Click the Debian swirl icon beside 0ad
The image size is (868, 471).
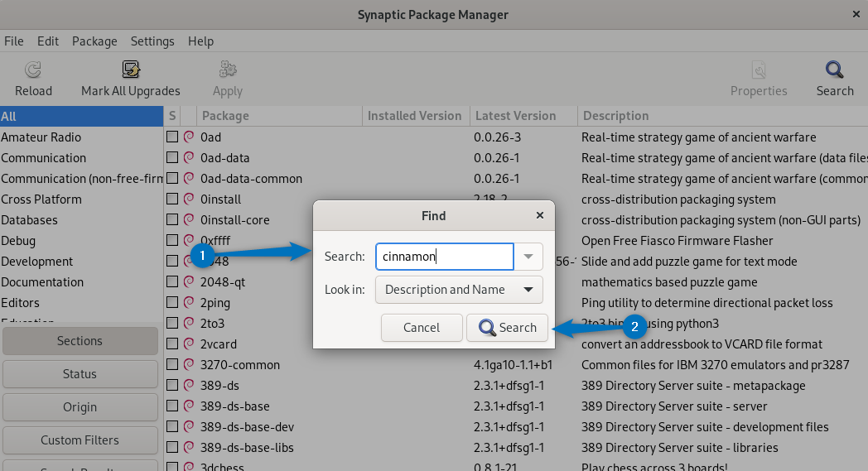click(x=189, y=137)
